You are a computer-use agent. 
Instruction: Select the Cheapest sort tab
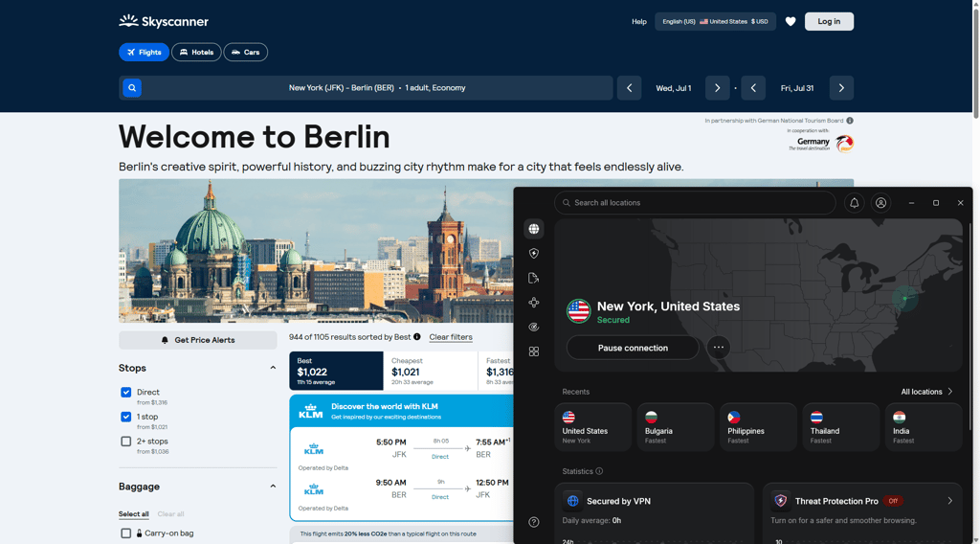[x=431, y=371]
